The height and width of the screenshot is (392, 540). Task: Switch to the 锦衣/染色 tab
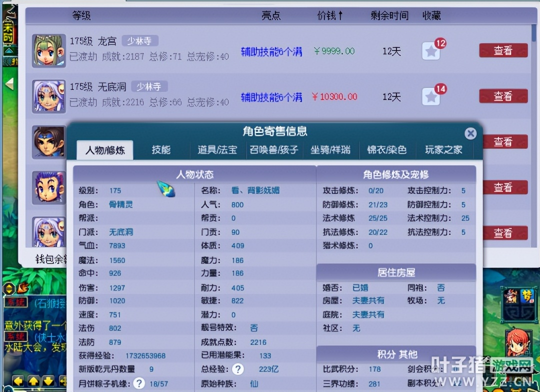click(387, 149)
